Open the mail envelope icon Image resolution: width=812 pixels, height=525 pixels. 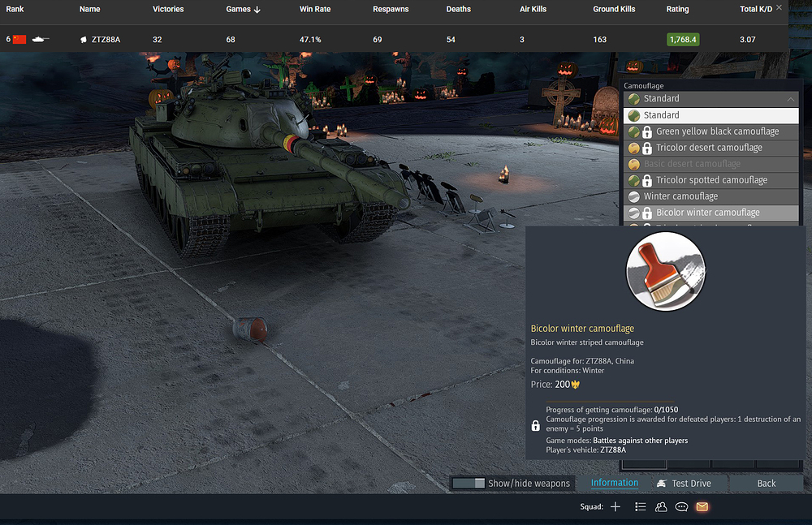tap(702, 507)
